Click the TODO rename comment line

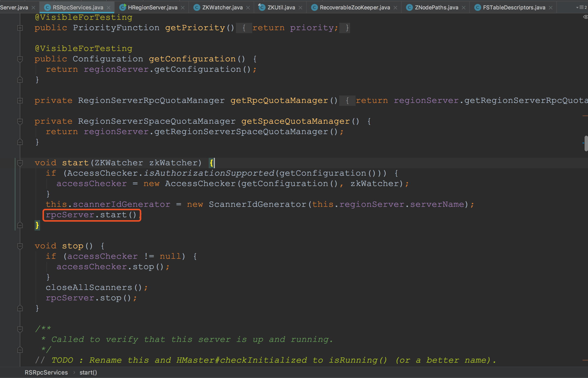point(266,360)
